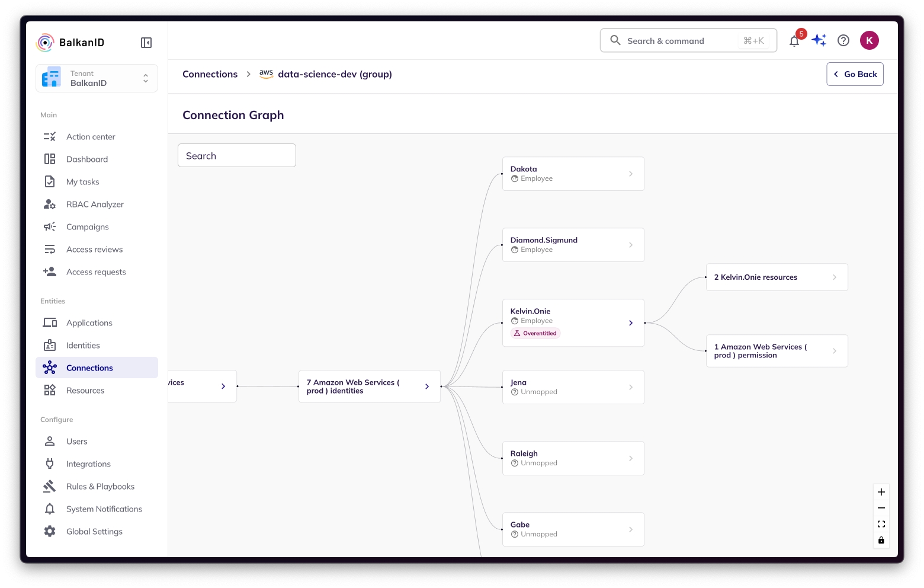Open the notifications bell
924x588 pixels.
(x=794, y=41)
